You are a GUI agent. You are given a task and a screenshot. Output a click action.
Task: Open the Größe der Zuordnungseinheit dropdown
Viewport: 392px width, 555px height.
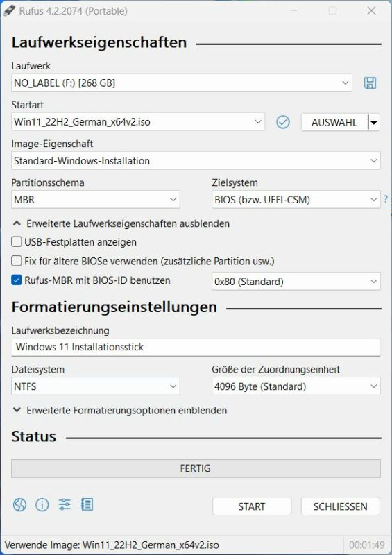click(x=296, y=386)
